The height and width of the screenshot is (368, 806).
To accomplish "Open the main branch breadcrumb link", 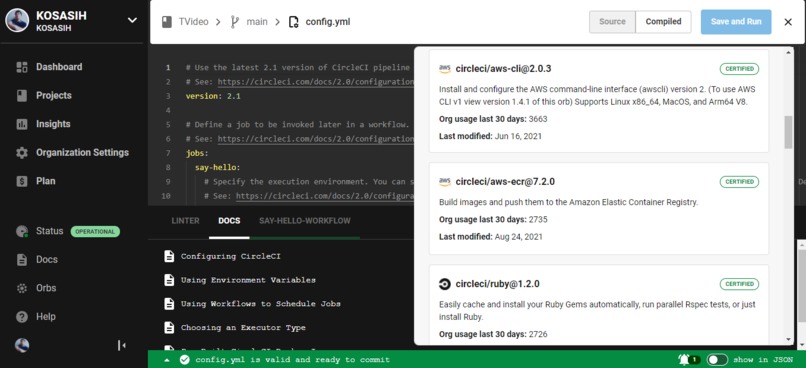I will 257,22.
